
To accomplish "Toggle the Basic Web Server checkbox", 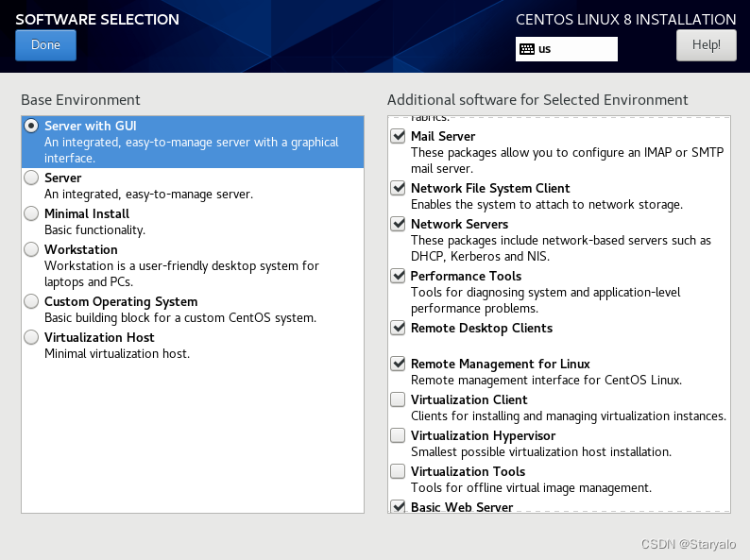I will pyautogui.click(x=398, y=506).
